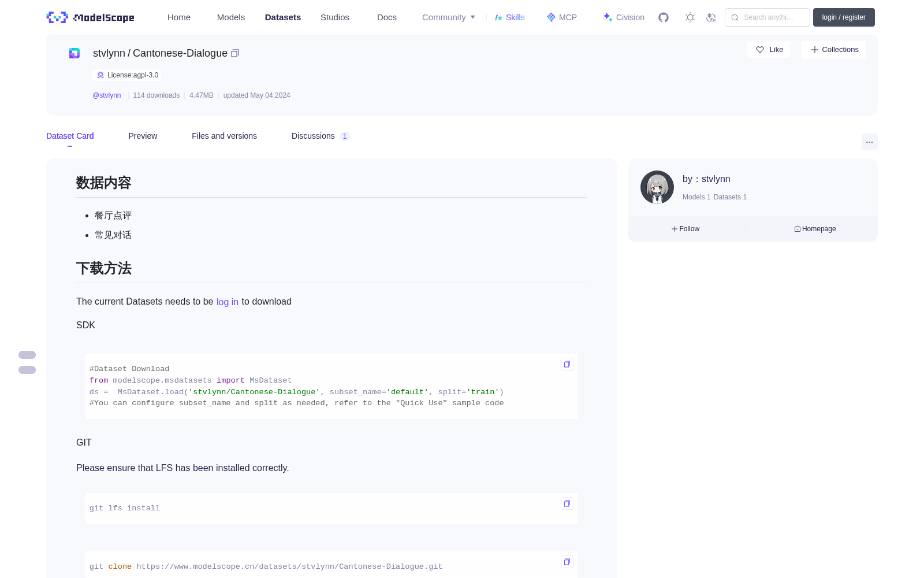The height and width of the screenshot is (578, 924).
Task: Copy the SDK Dataset Download code
Action: (567, 364)
